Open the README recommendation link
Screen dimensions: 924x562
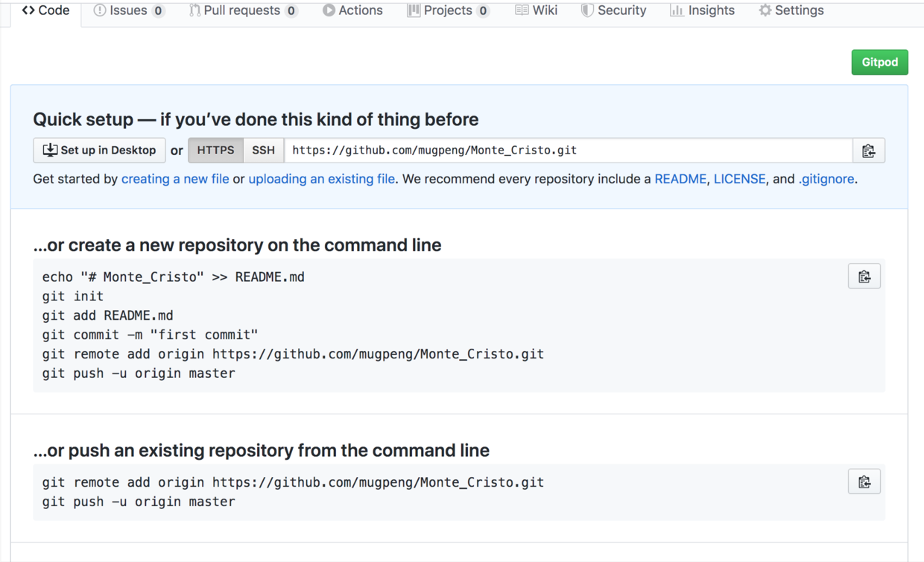(x=680, y=179)
